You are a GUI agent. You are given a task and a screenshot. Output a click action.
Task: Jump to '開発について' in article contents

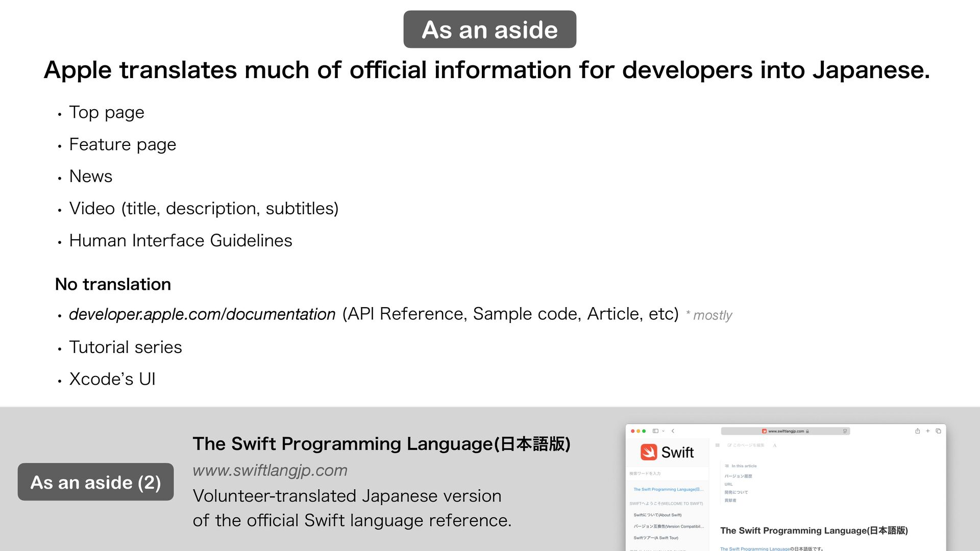click(x=736, y=492)
